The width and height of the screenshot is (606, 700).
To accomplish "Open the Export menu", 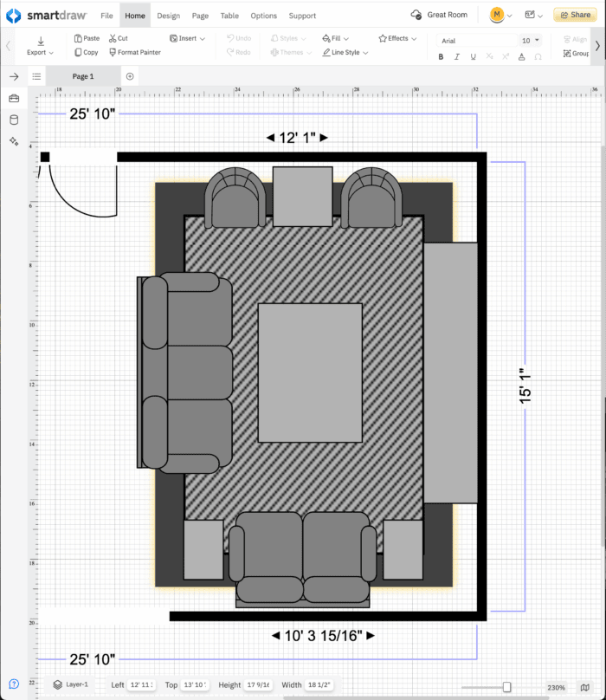I will 40,47.
